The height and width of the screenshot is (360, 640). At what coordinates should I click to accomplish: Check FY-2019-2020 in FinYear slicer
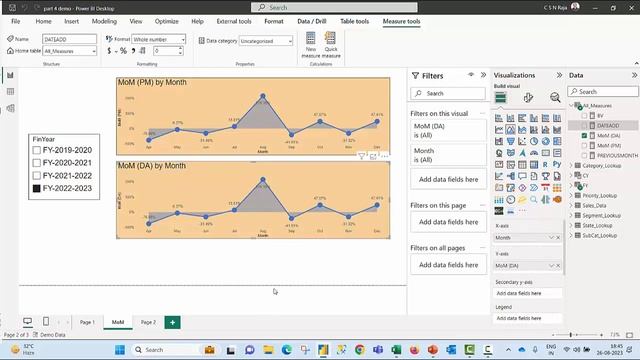pos(37,150)
